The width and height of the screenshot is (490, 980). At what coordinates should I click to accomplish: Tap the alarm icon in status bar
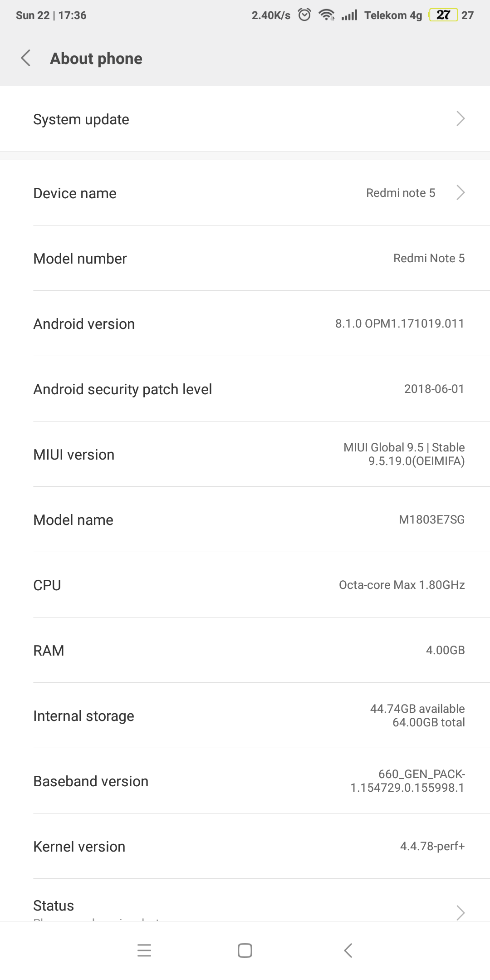tap(304, 15)
